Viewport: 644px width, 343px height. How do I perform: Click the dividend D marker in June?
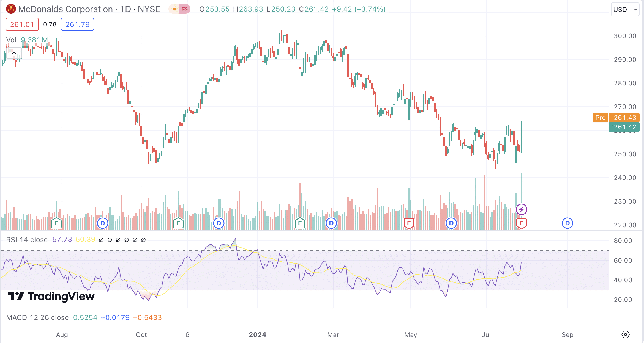451,223
